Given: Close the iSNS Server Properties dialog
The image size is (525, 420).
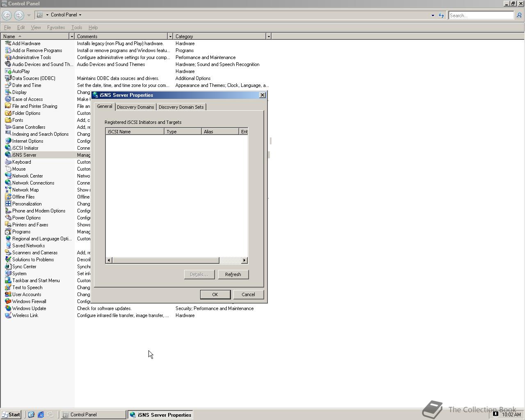Looking at the screenshot, I should coord(262,95).
